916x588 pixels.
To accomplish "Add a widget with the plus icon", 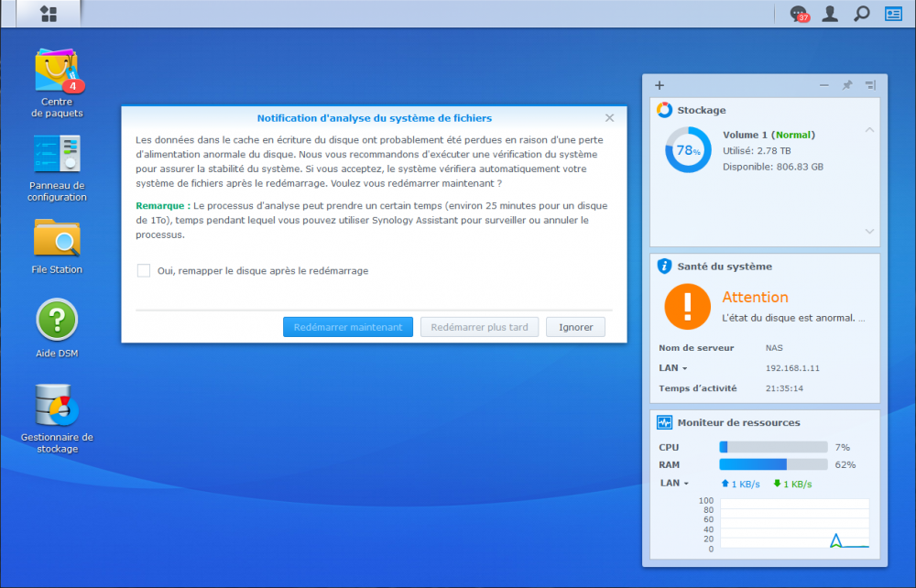I will tap(660, 85).
